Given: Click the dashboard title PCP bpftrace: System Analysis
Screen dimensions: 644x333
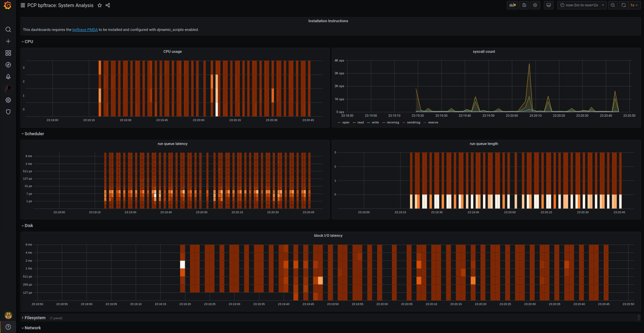Looking at the screenshot, I should (61, 5).
